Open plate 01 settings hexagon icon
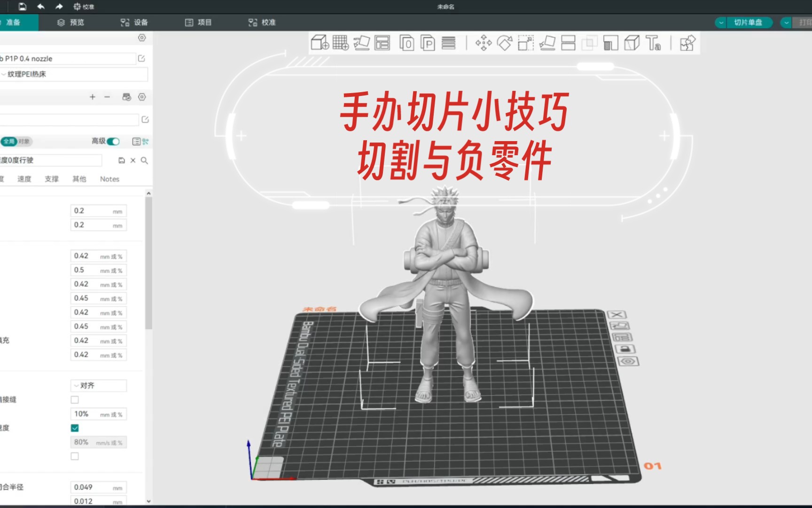Screen dimensions: 812x508 [x=628, y=361]
